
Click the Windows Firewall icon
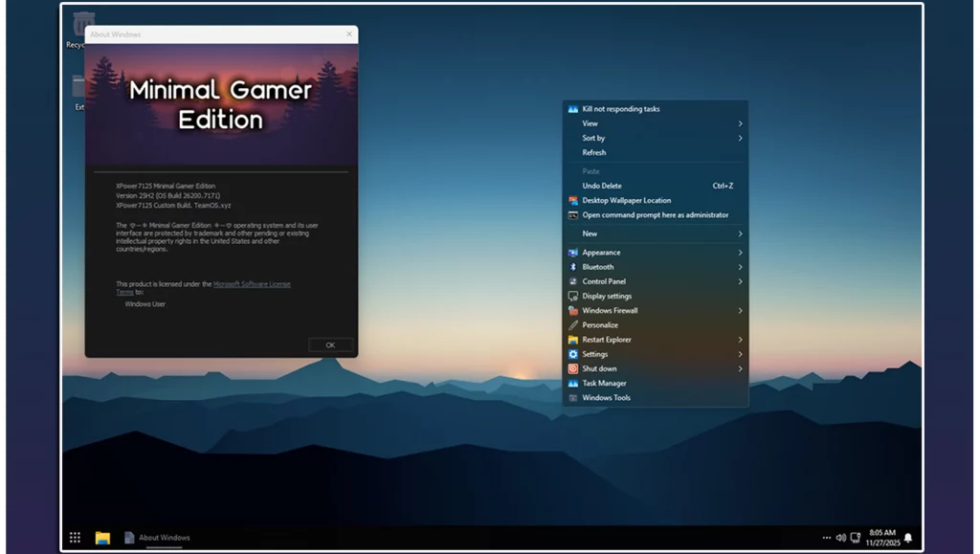pyautogui.click(x=573, y=311)
